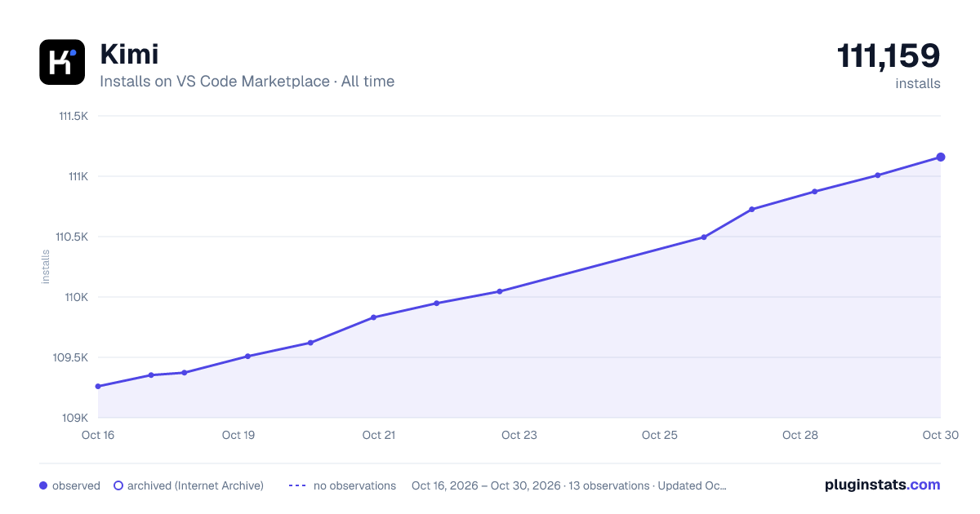Image resolution: width=980 pixels, height=514 pixels.
Task: Click the y-axis label 111.5K
Action: tap(73, 116)
